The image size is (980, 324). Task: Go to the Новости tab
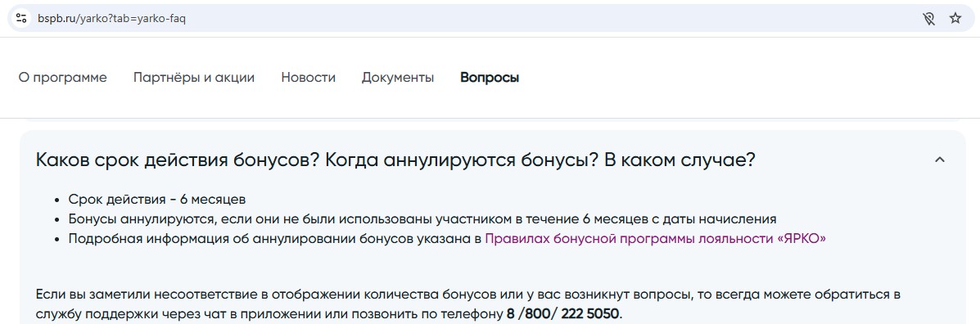coord(308,78)
